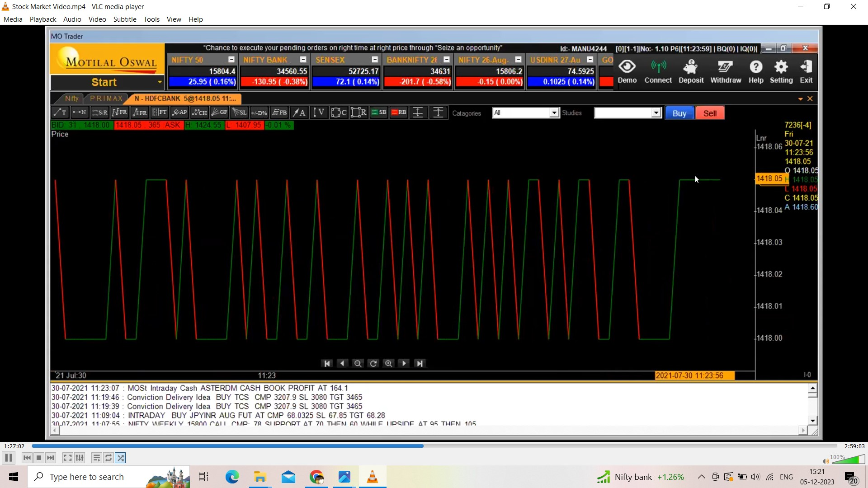
Task: Open the Setting gear icon
Action: 781,71
